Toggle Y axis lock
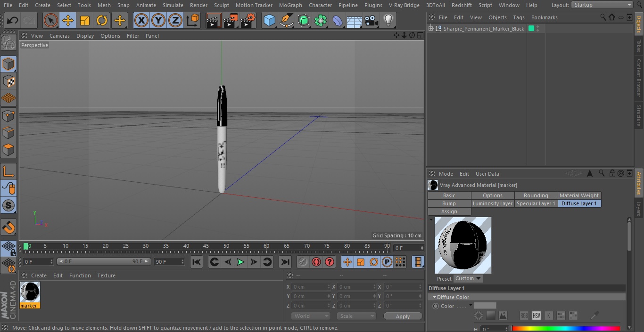This screenshot has height=332, width=644. (x=158, y=20)
